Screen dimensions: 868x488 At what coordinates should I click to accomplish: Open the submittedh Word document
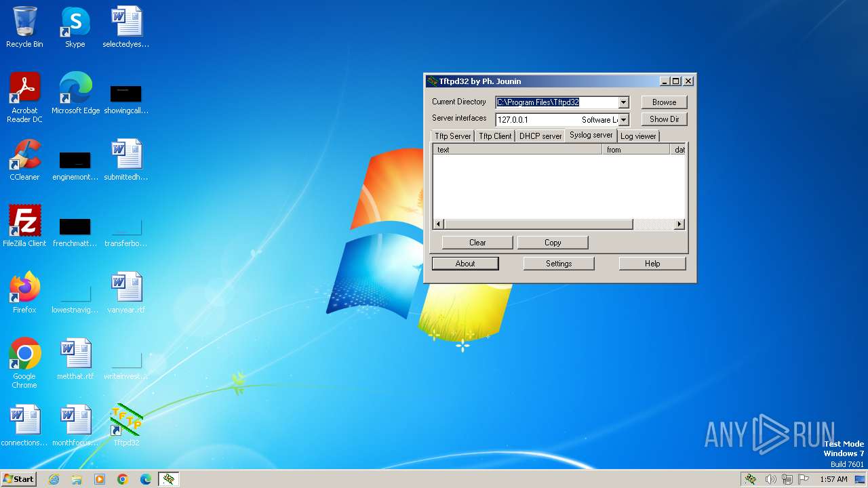(x=126, y=160)
